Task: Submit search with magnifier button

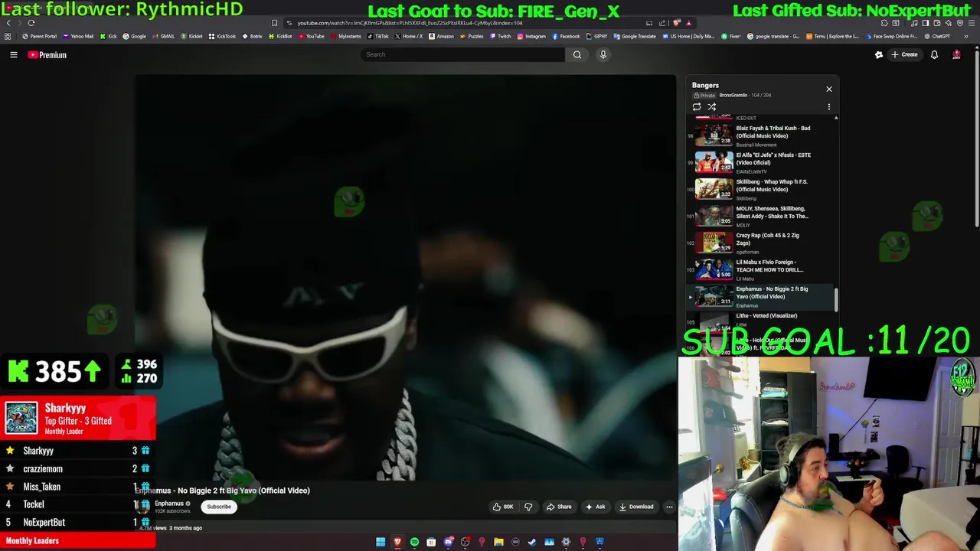Action: [577, 54]
